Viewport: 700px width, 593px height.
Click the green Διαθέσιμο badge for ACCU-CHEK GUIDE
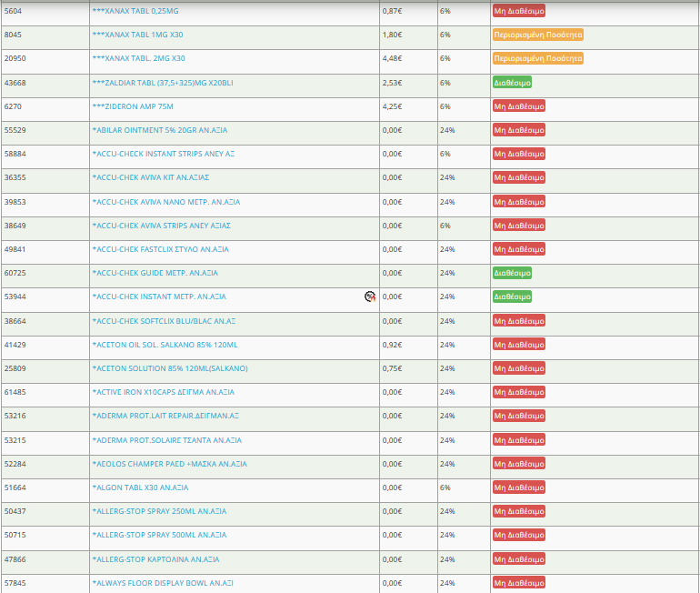coord(512,273)
